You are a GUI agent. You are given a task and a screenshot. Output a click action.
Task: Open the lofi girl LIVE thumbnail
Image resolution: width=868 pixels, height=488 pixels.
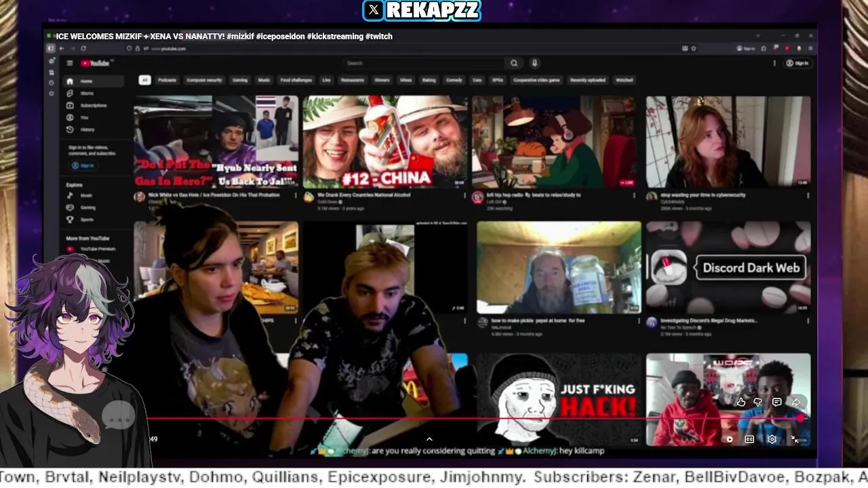click(x=555, y=142)
